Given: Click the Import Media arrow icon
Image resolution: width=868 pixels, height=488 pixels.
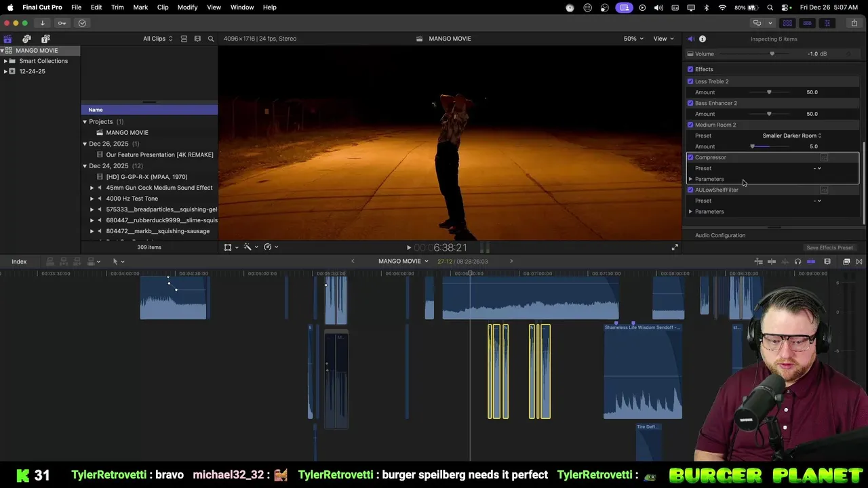Looking at the screenshot, I should (42, 23).
